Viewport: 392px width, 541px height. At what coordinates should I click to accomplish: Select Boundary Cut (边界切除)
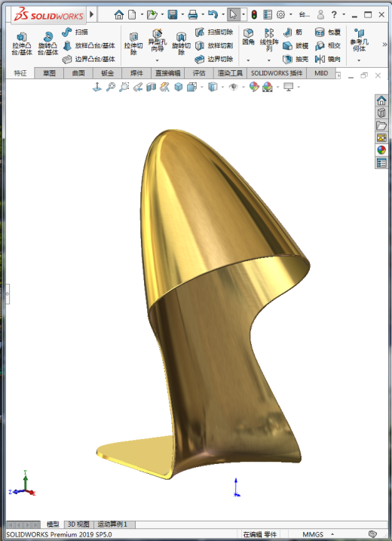point(214,59)
